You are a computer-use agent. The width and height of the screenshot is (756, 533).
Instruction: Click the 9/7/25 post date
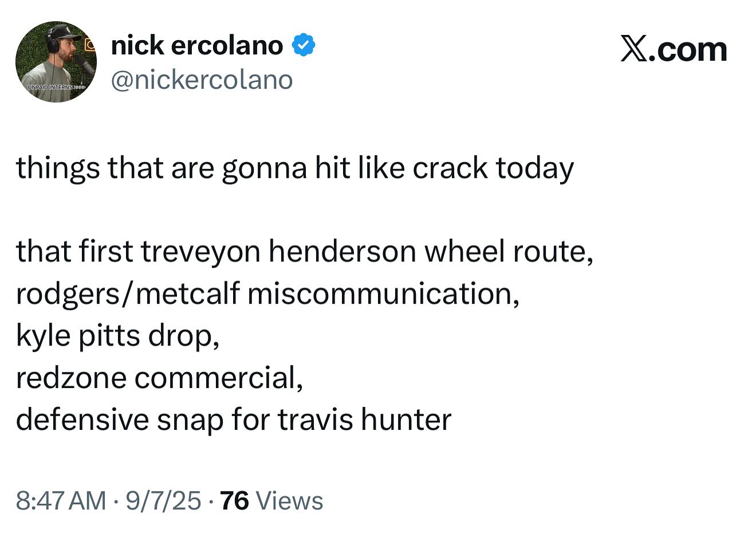click(x=163, y=500)
